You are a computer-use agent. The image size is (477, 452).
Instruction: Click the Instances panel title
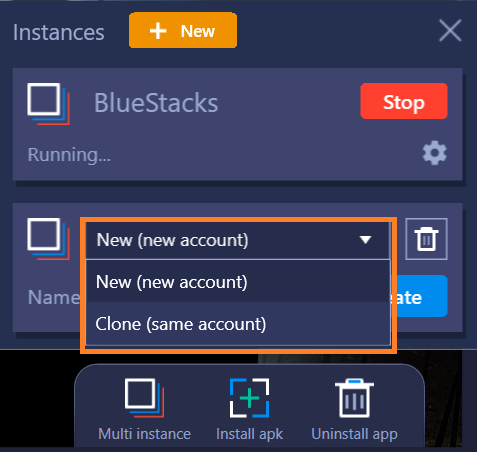click(59, 32)
